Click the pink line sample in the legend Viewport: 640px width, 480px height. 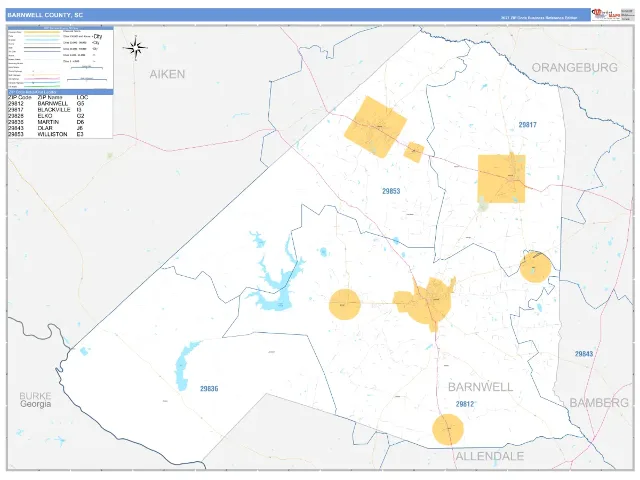tap(42, 79)
